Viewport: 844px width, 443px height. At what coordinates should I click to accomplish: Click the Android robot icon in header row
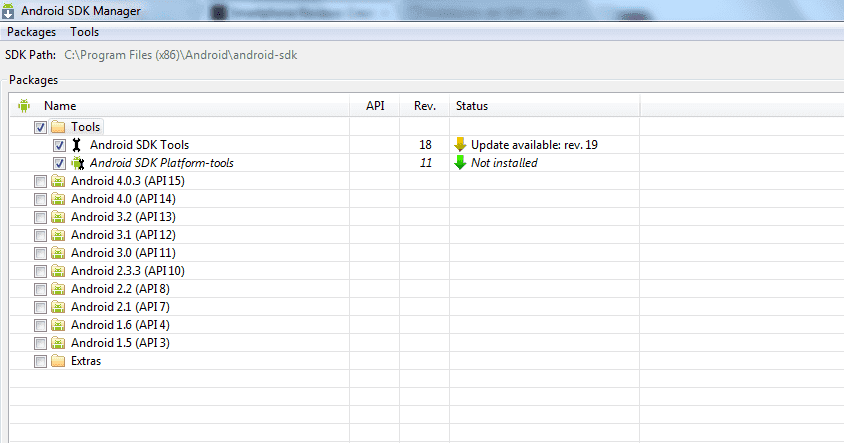(x=24, y=106)
